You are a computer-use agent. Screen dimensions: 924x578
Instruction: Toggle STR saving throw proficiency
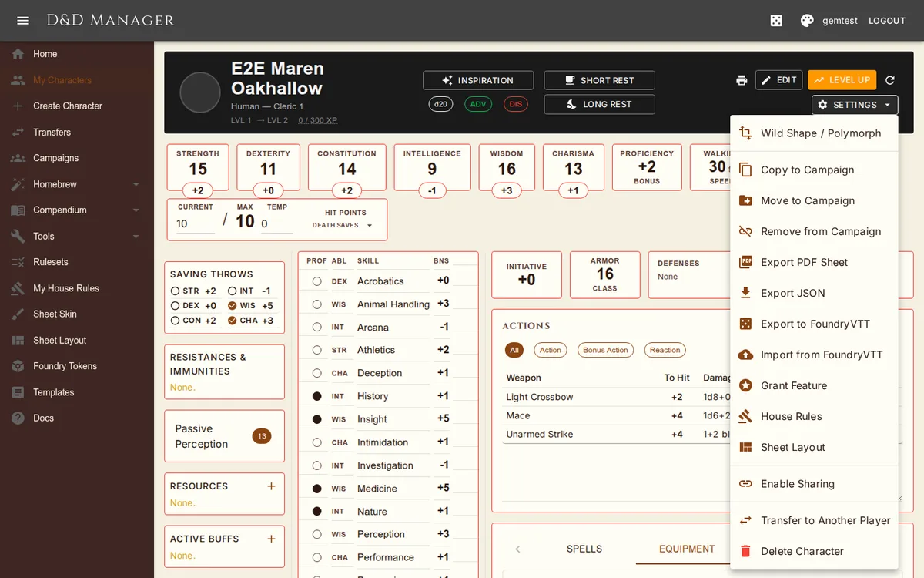tap(176, 291)
